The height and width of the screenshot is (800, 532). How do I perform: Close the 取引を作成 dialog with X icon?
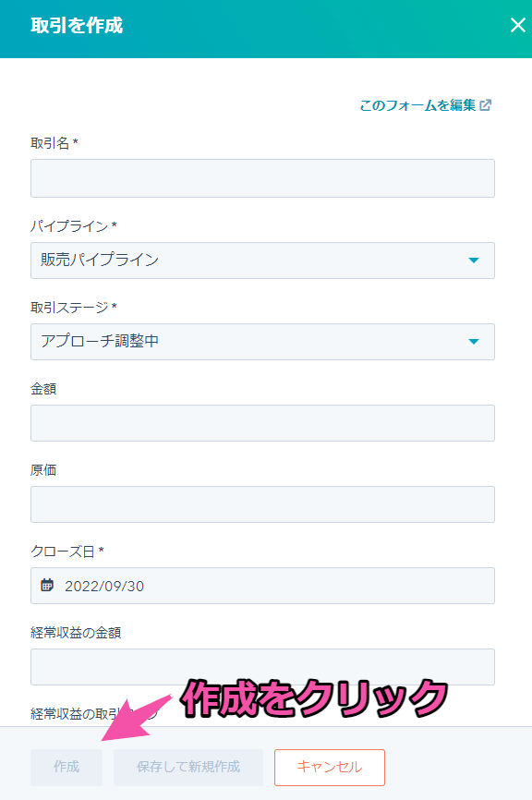[x=518, y=25]
